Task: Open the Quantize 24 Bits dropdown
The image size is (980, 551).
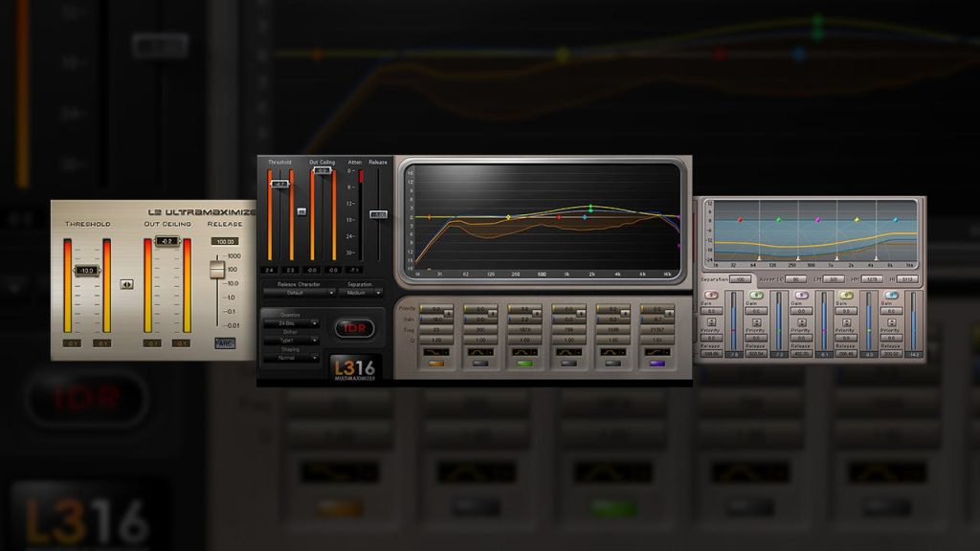Action: (291, 323)
